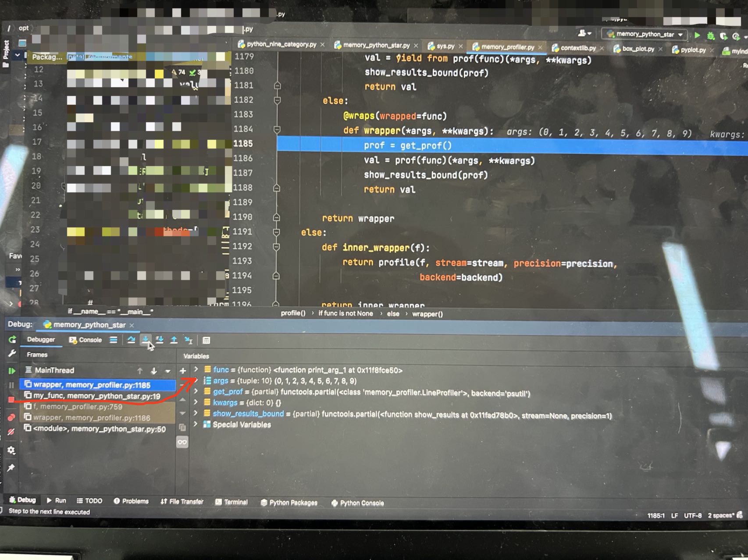Run to Cursor icon
The width and height of the screenshot is (748, 560).
click(189, 340)
